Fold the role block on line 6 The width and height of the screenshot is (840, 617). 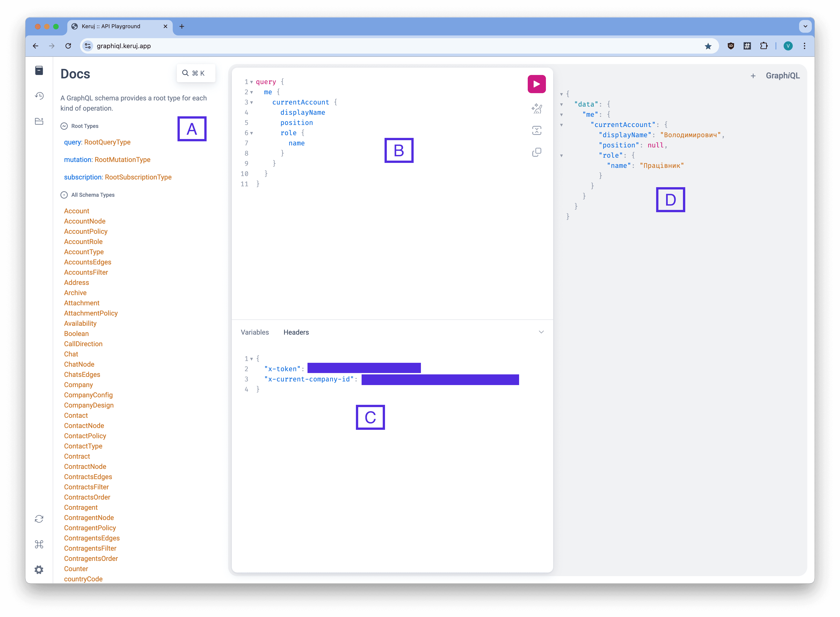251,133
